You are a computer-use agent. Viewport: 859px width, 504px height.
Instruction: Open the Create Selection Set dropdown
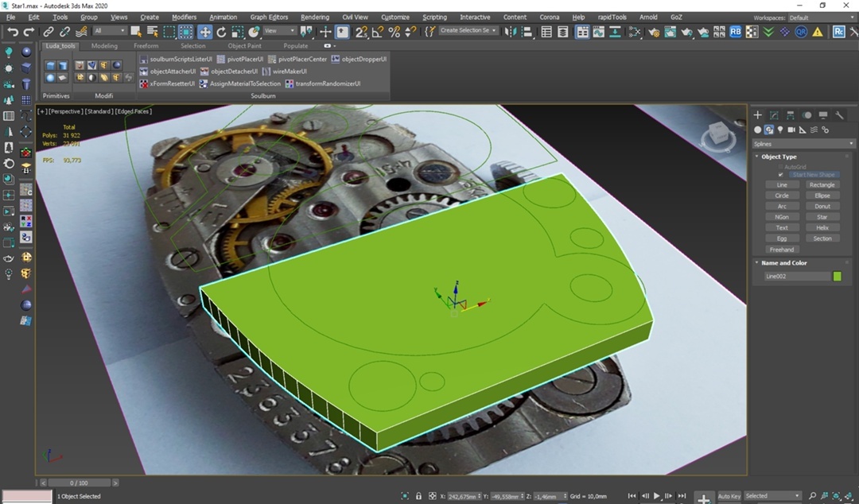point(468,31)
